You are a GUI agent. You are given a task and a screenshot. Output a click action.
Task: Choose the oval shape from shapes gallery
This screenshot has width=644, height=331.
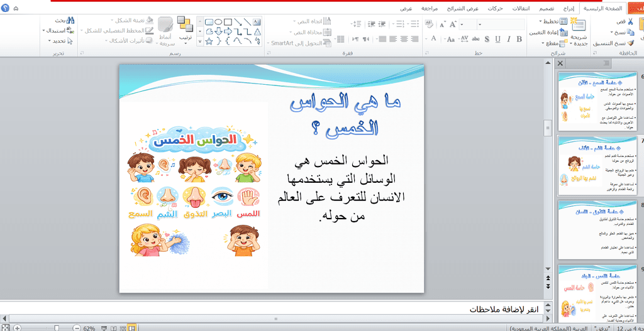[218, 22]
